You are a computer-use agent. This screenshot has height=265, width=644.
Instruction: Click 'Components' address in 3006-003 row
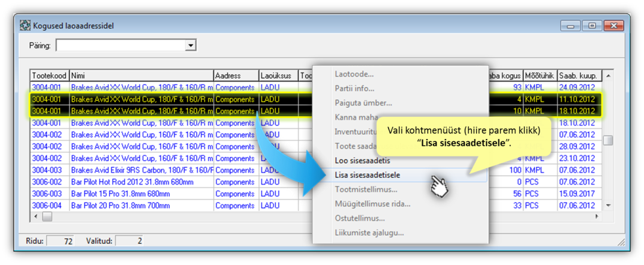[x=235, y=194]
